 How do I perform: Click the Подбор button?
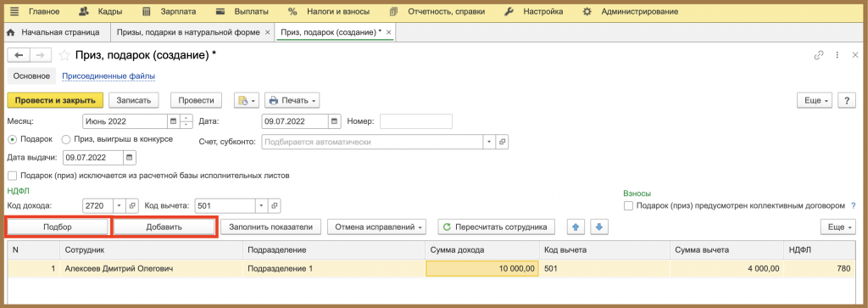pyautogui.click(x=58, y=227)
